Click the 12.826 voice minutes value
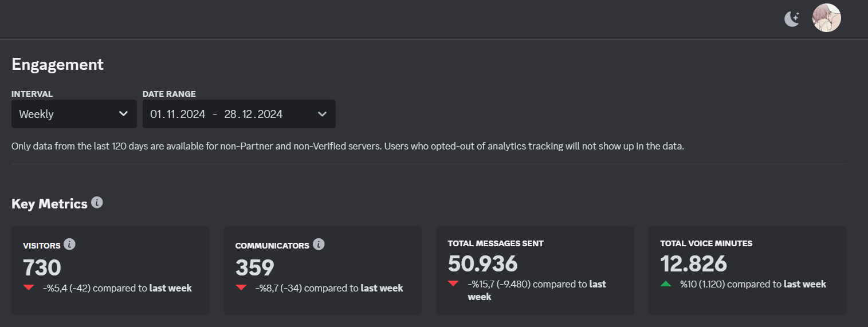868x327 pixels. [694, 263]
